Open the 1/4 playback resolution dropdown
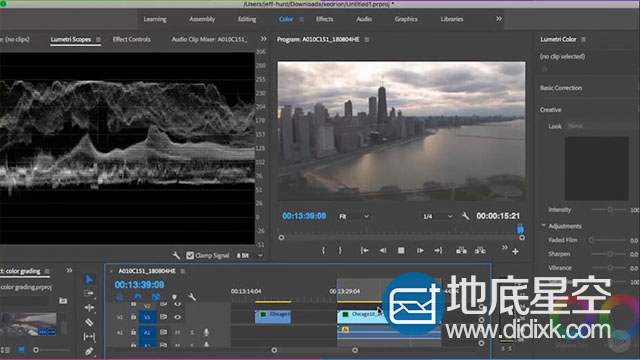The image size is (640, 360). 437,216
